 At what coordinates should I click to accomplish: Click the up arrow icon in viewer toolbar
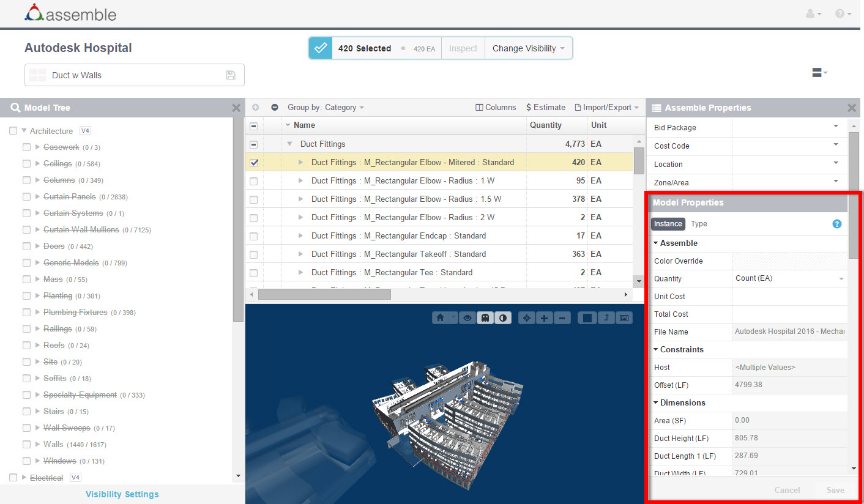[606, 318]
